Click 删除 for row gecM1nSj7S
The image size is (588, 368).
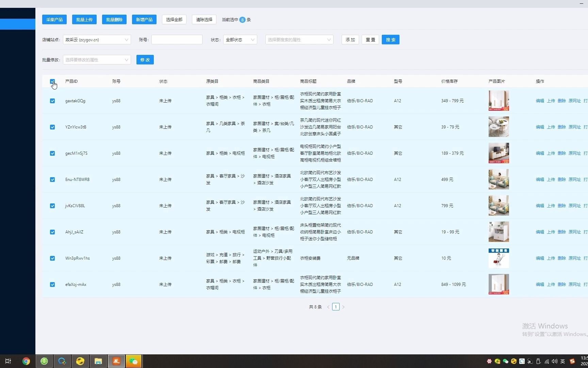tap(562, 153)
